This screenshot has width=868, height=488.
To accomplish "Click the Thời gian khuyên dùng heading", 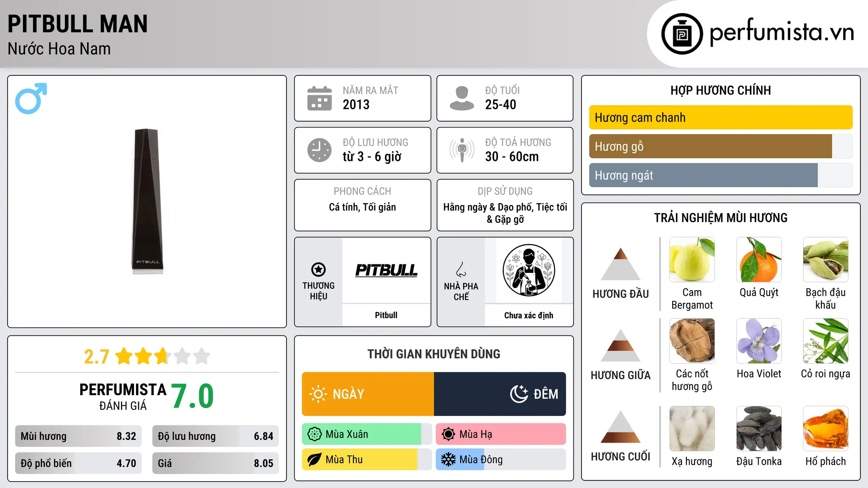I will coord(434,354).
